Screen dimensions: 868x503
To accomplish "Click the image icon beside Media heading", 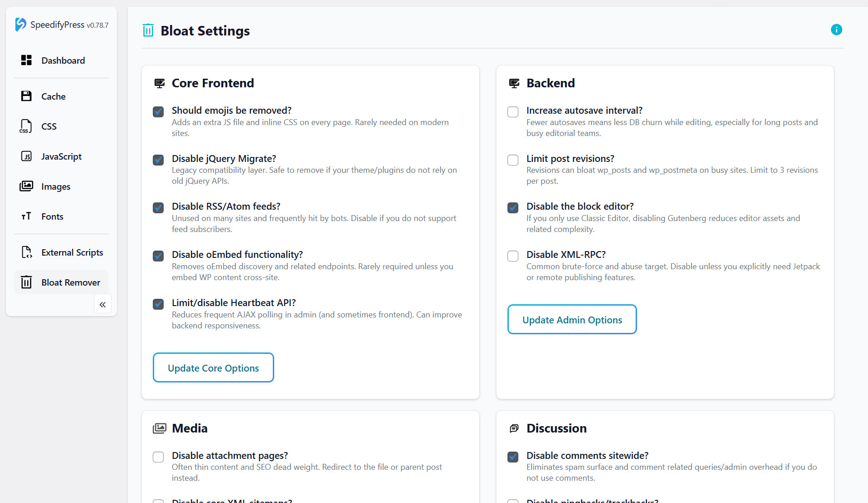I will pos(160,428).
